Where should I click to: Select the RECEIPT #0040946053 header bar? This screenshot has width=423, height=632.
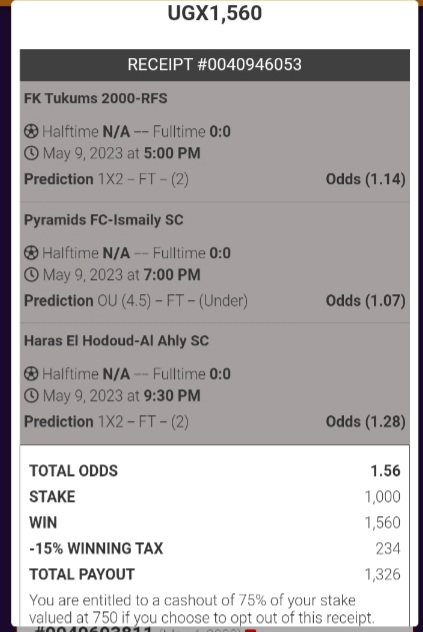[215, 65]
